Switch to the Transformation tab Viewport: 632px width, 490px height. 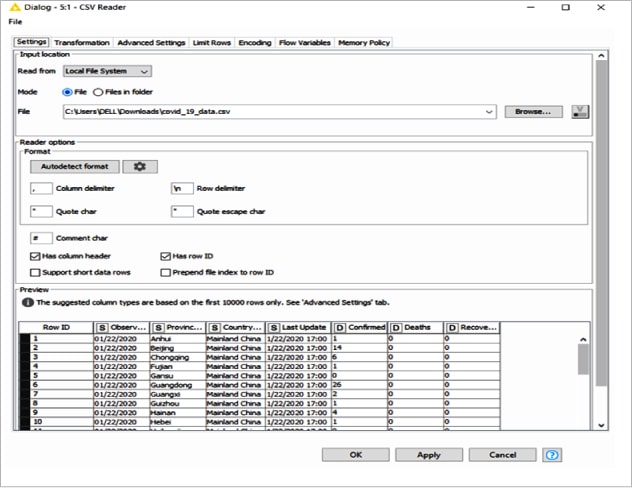click(82, 43)
